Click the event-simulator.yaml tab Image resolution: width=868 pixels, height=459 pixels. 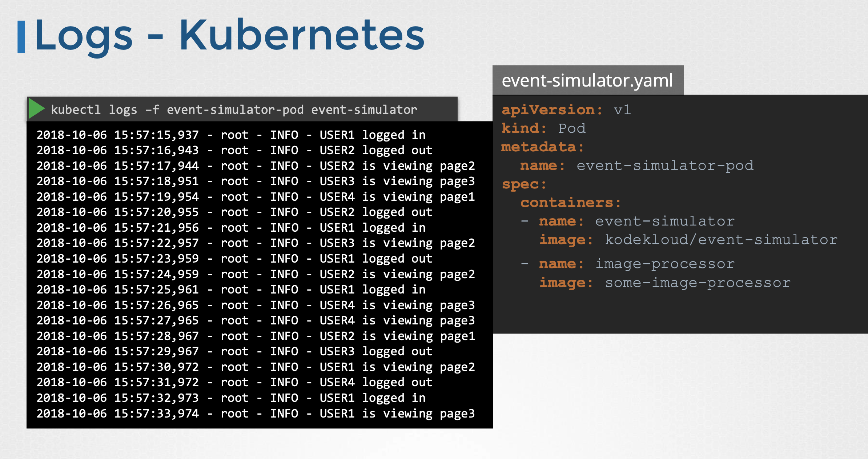587,80
